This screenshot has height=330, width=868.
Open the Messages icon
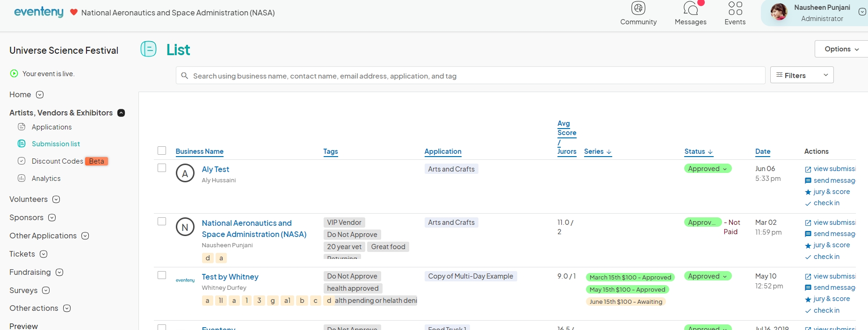pyautogui.click(x=691, y=8)
